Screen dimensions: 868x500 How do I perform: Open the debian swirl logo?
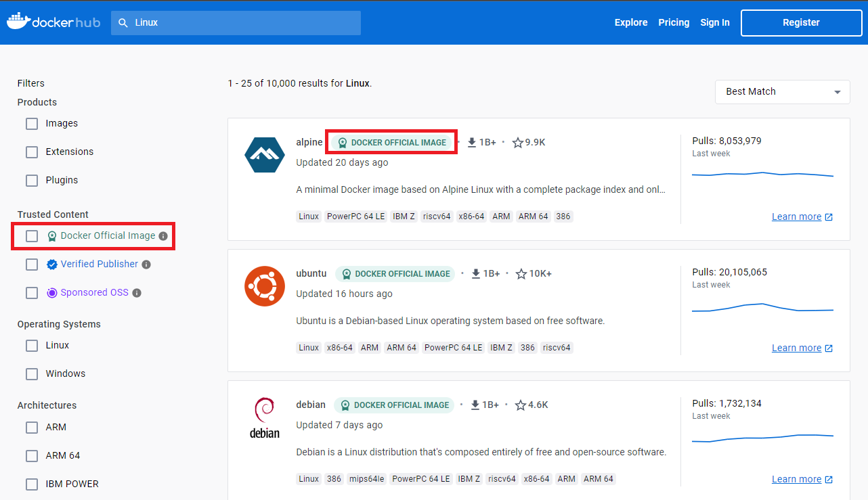(x=265, y=417)
